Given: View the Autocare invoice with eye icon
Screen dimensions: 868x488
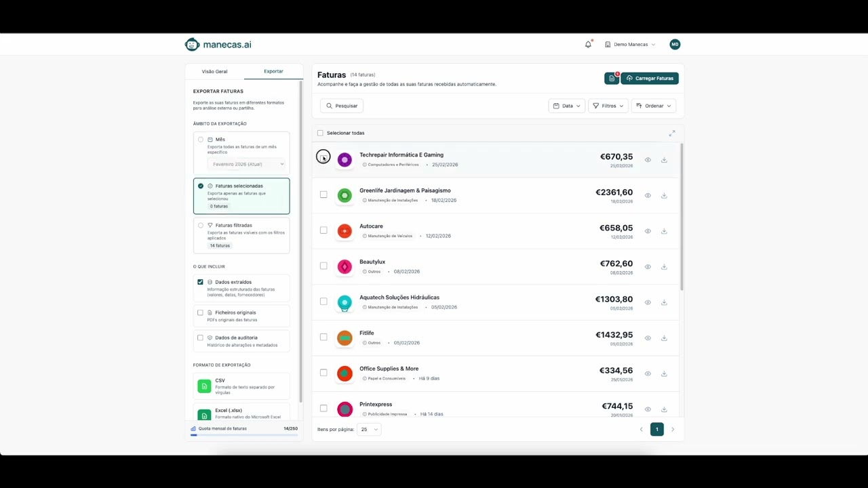Looking at the screenshot, I should coord(648,231).
